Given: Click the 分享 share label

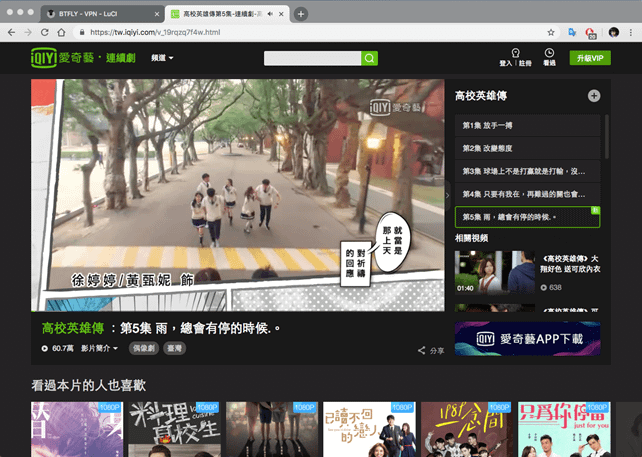Looking at the screenshot, I should point(437,351).
